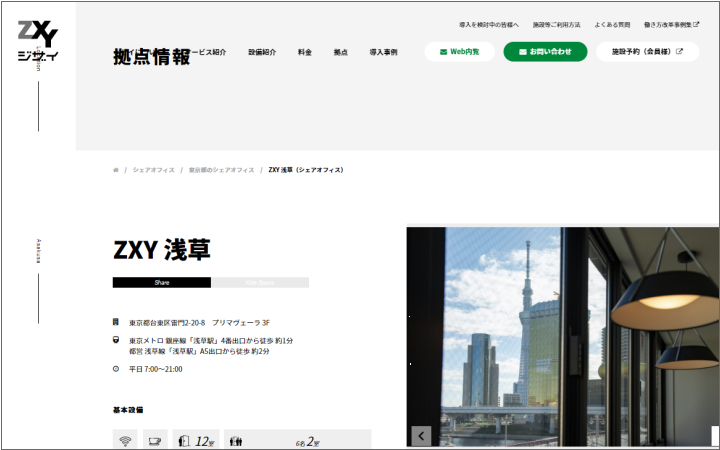Open よくある質問 link
This screenshot has width=720, height=450.
(x=612, y=25)
